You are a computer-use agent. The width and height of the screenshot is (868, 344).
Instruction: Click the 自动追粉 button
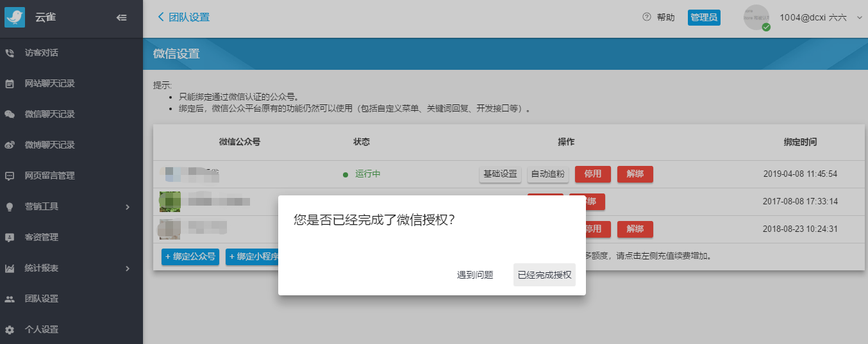click(x=548, y=174)
